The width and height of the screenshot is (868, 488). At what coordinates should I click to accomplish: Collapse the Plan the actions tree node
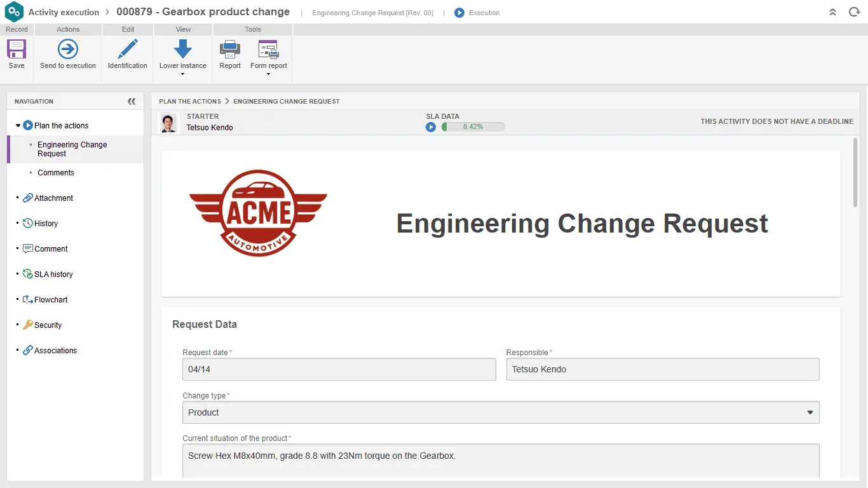18,126
